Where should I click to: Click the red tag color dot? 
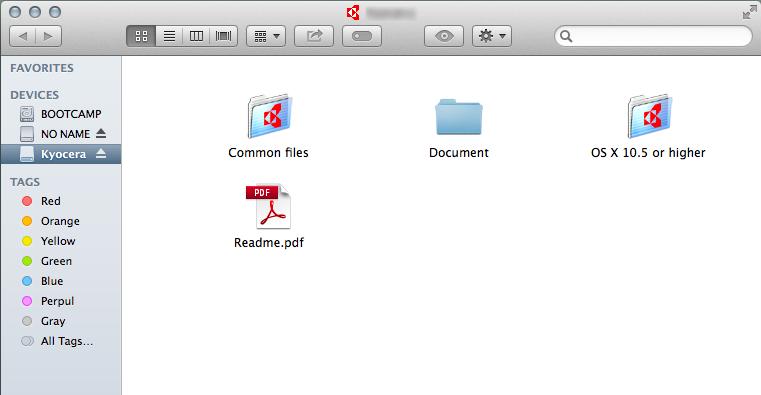(x=27, y=201)
